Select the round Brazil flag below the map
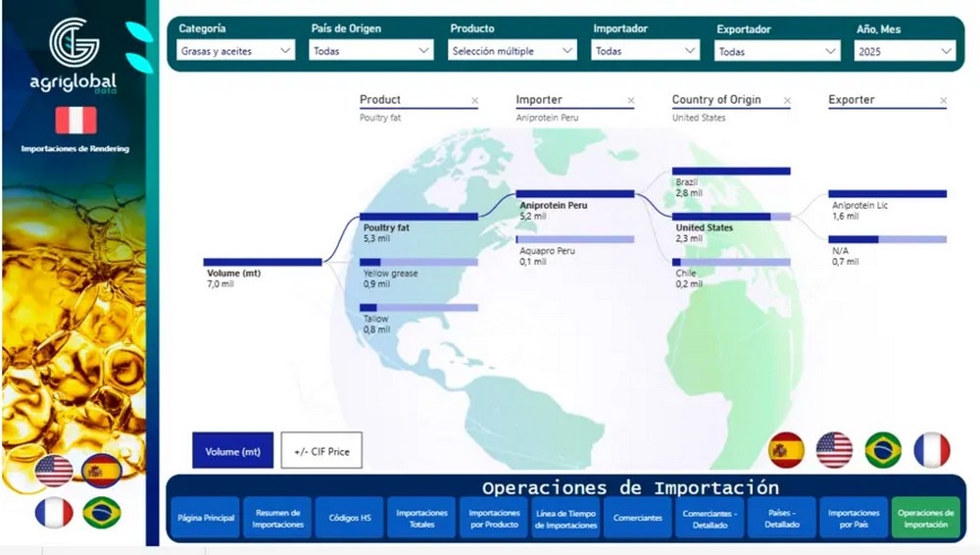 point(883,450)
